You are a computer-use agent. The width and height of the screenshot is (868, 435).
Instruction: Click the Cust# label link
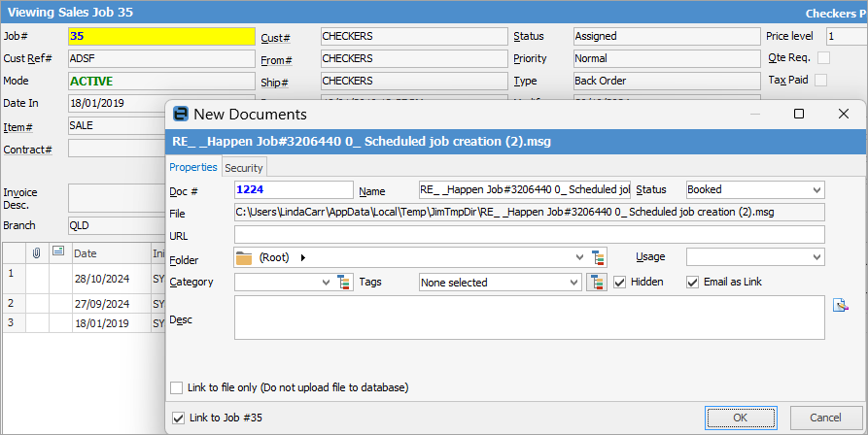pyautogui.click(x=276, y=38)
